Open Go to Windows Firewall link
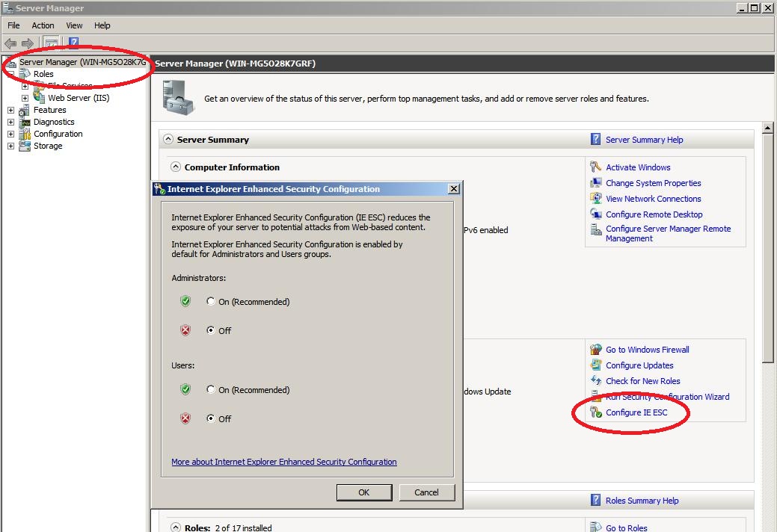The width and height of the screenshot is (777, 532). (x=647, y=350)
